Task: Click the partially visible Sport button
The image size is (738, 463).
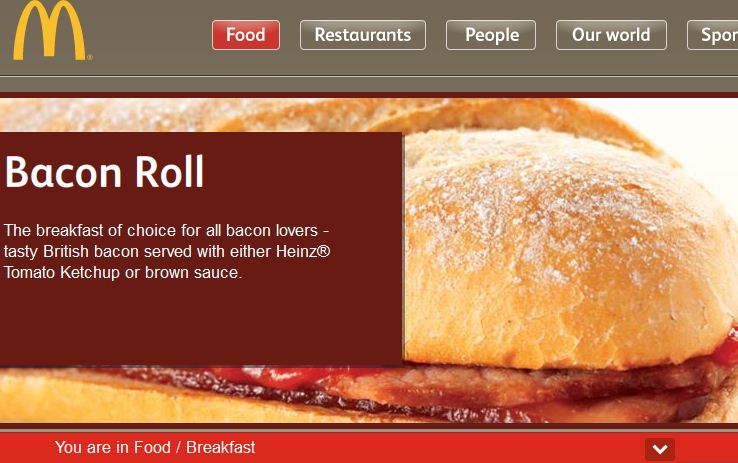Action: point(713,35)
